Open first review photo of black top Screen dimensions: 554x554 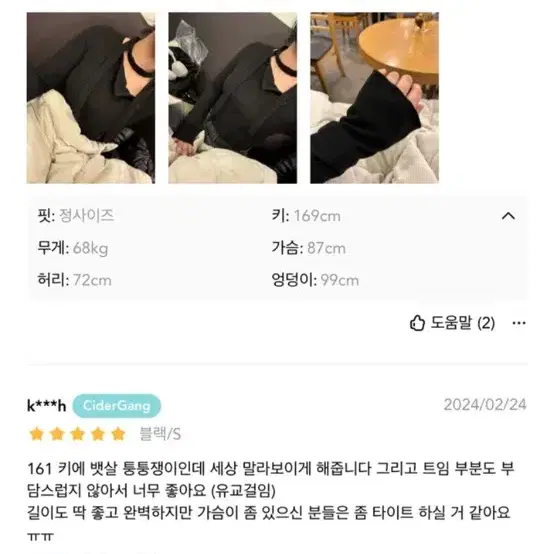91,98
